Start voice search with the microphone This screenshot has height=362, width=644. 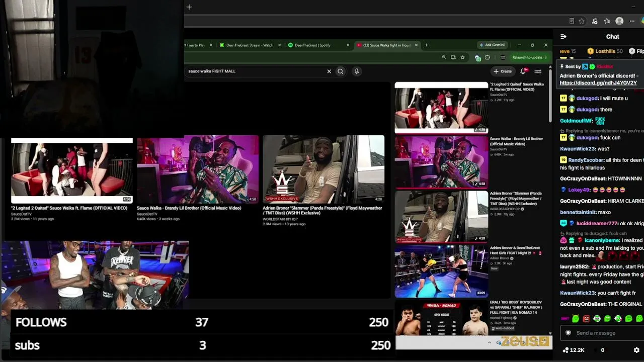pyautogui.click(x=357, y=71)
